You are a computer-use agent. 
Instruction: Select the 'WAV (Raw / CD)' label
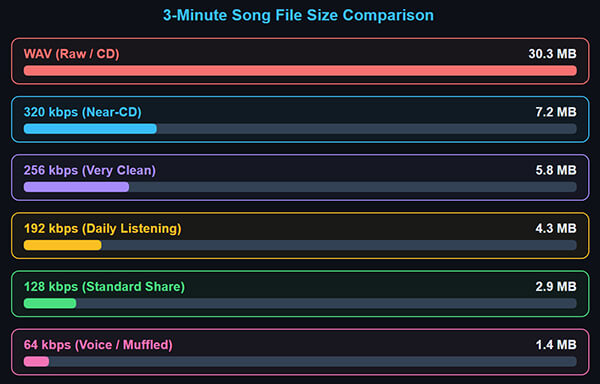[x=72, y=54]
